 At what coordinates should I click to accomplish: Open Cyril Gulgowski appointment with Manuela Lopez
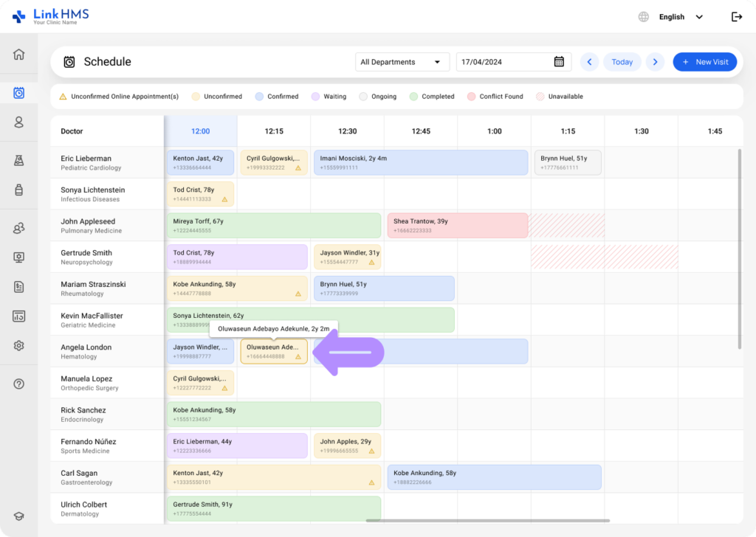click(x=201, y=383)
